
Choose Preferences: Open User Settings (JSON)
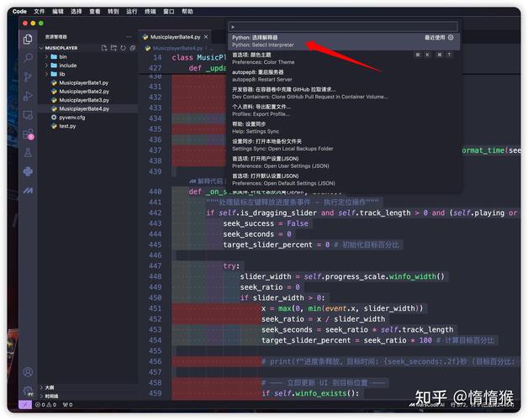(343, 163)
